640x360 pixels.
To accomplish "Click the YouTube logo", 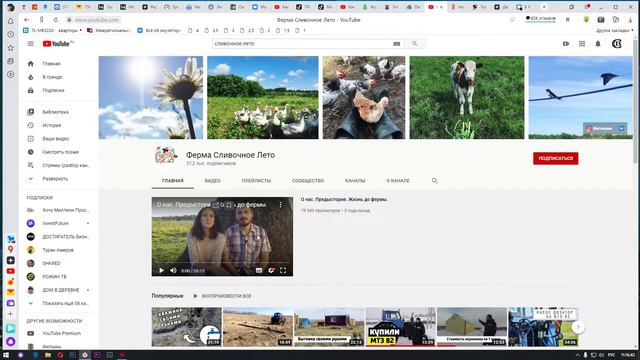I will pos(56,44).
